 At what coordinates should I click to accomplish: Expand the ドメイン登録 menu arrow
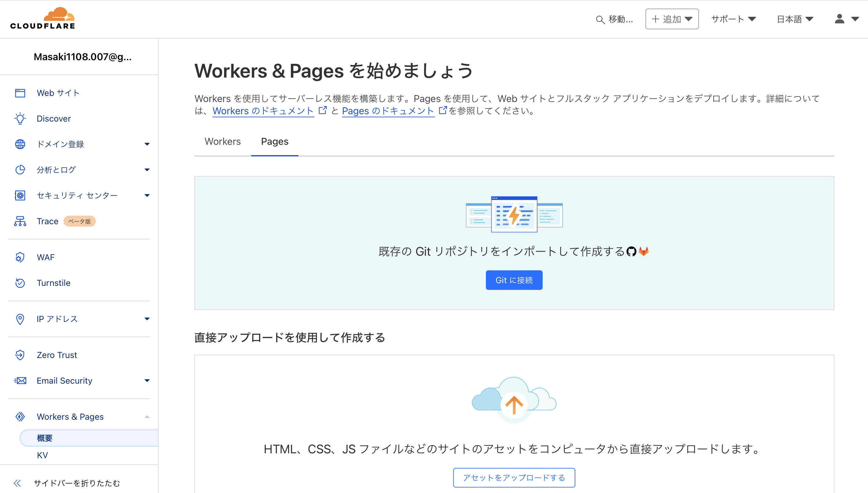pos(147,144)
